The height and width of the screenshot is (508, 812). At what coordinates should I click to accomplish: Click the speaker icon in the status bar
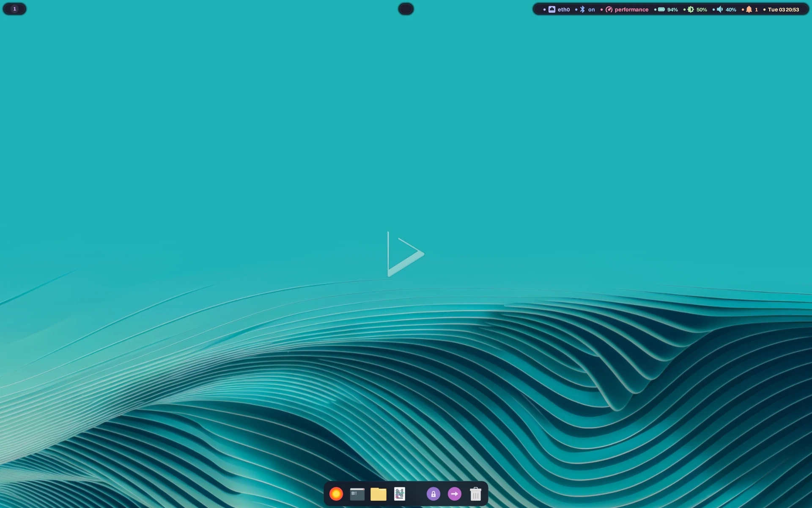pos(720,9)
